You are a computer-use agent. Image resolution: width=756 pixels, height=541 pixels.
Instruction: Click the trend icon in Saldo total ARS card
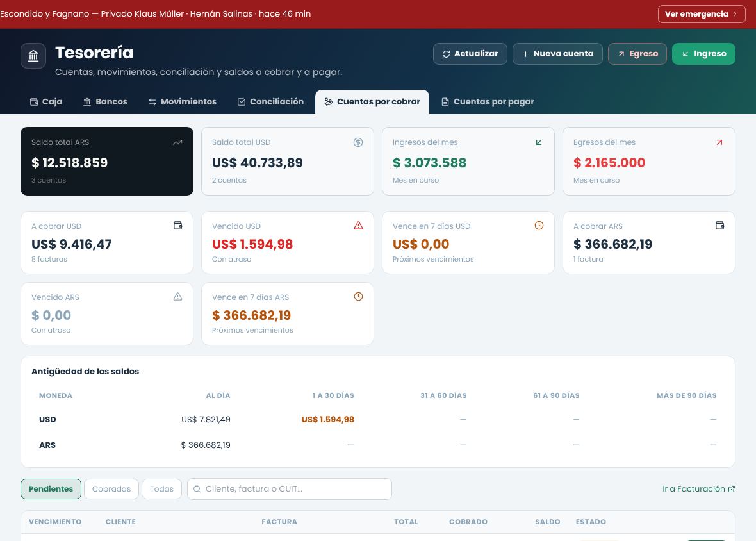pos(177,142)
